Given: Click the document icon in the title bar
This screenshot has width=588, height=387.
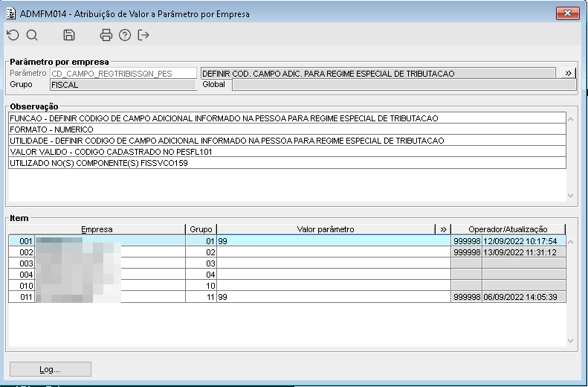Looking at the screenshot, I should (x=11, y=14).
